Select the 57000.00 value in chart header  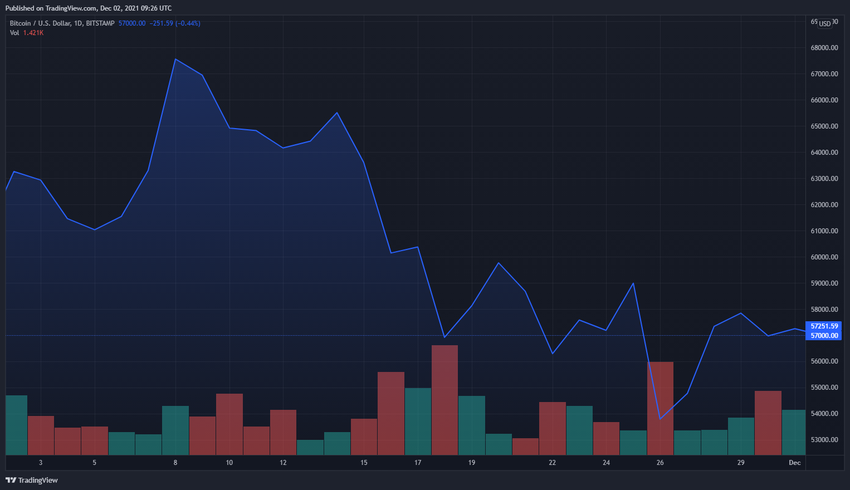[x=132, y=23]
